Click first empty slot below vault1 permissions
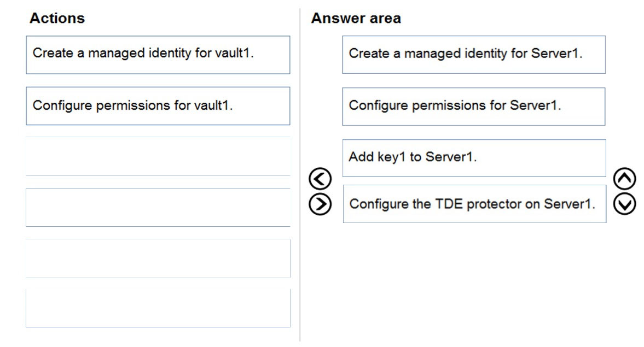 coord(158,156)
